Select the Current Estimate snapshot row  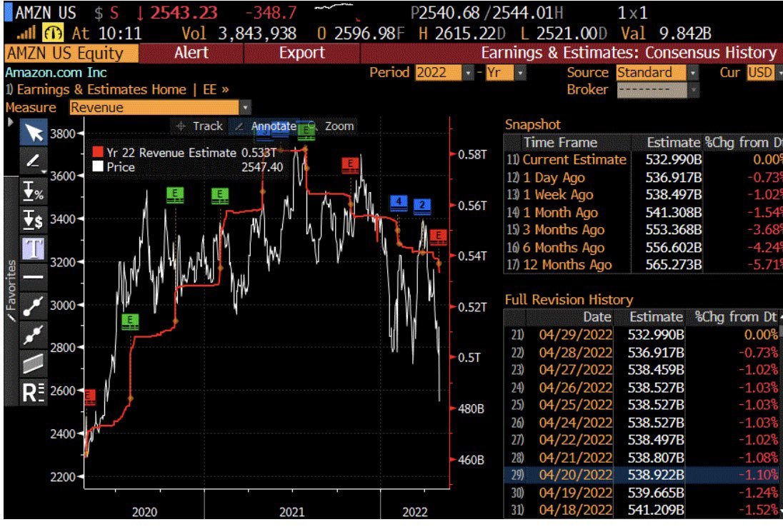tap(643, 160)
